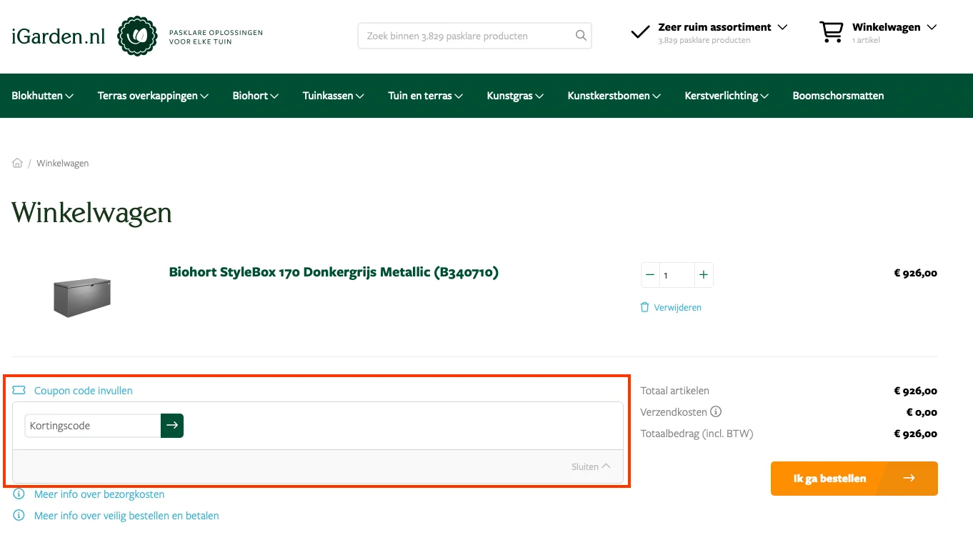Select Boomschorsmatten in the navigation bar

click(838, 96)
